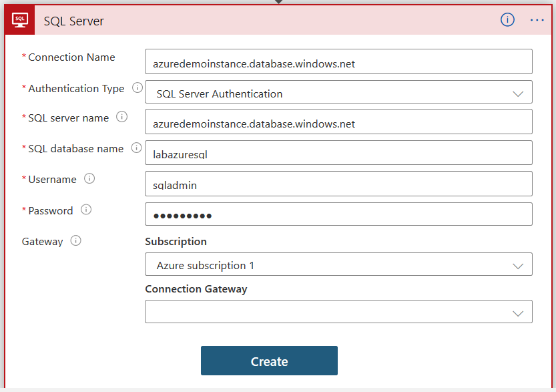
Task: Click into the Password field
Action: pos(338,215)
